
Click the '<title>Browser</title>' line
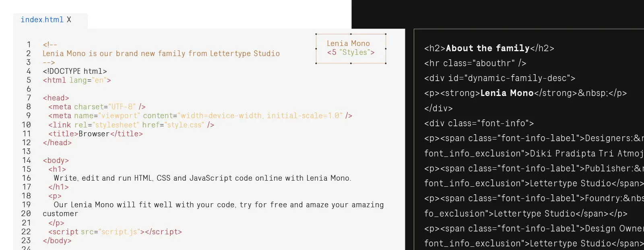pos(96,133)
